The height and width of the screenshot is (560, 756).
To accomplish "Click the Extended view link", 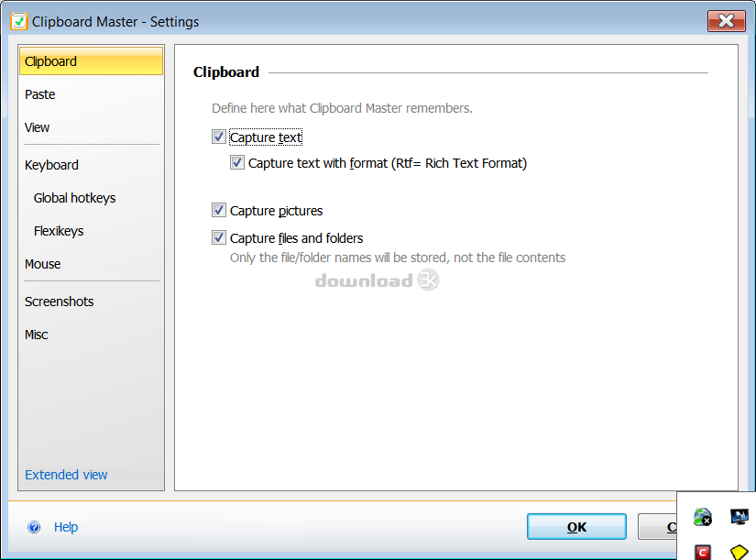I will click(x=66, y=475).
